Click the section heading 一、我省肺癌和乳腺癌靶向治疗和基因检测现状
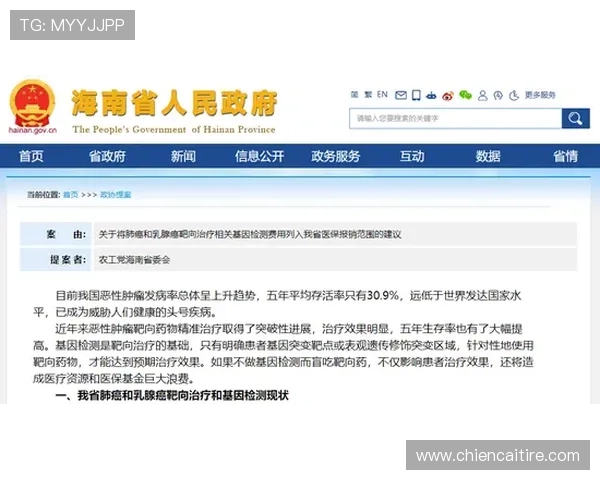Viewport: 600px width, 480px height. [172, 395]
